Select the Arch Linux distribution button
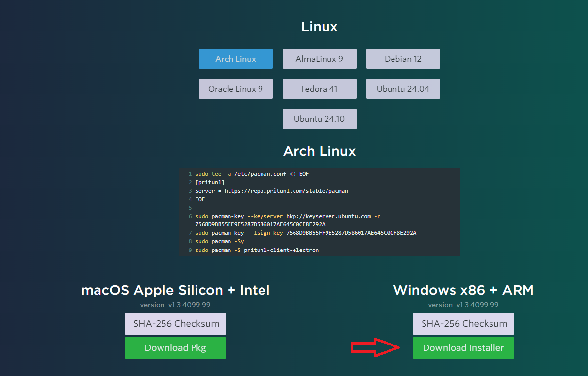Screen dimensions: 588x376 tap(235, 59)
